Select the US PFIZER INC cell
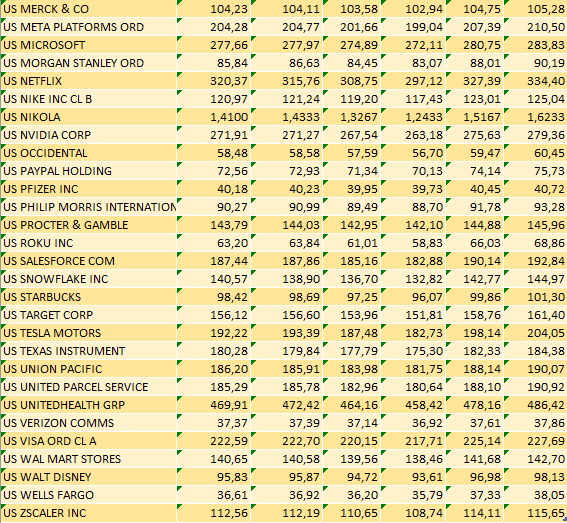Viewport: 567px width, 523px height. click(89, 189)
